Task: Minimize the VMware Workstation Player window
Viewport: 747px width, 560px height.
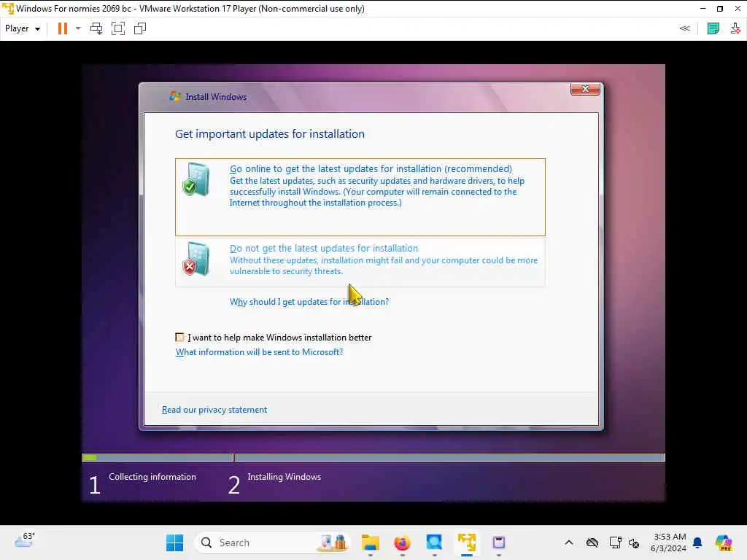Action: (x=703, y=9)
